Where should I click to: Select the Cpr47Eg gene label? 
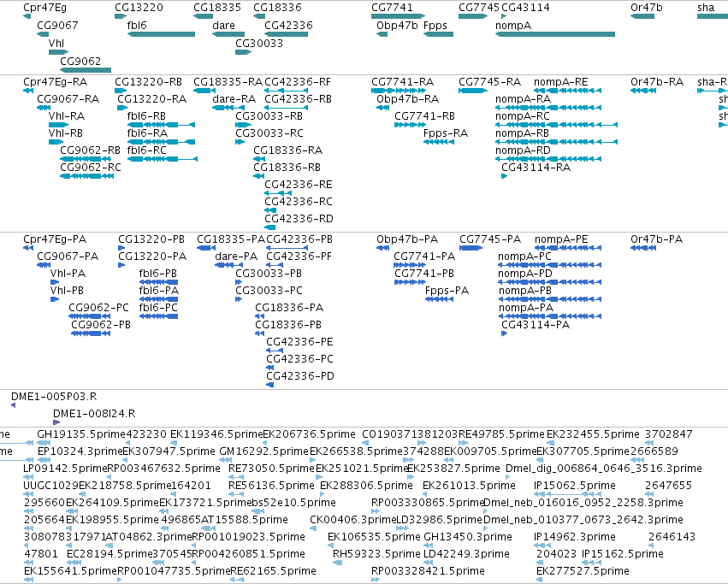tap(44, 8)
